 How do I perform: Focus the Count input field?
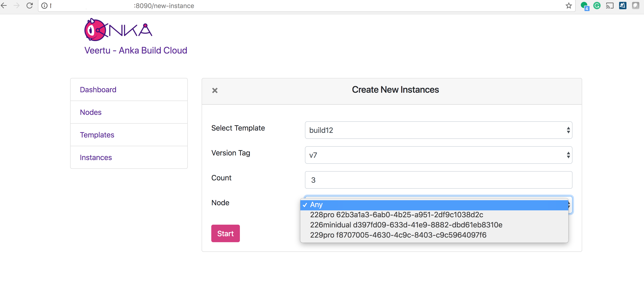click(438, 180)
